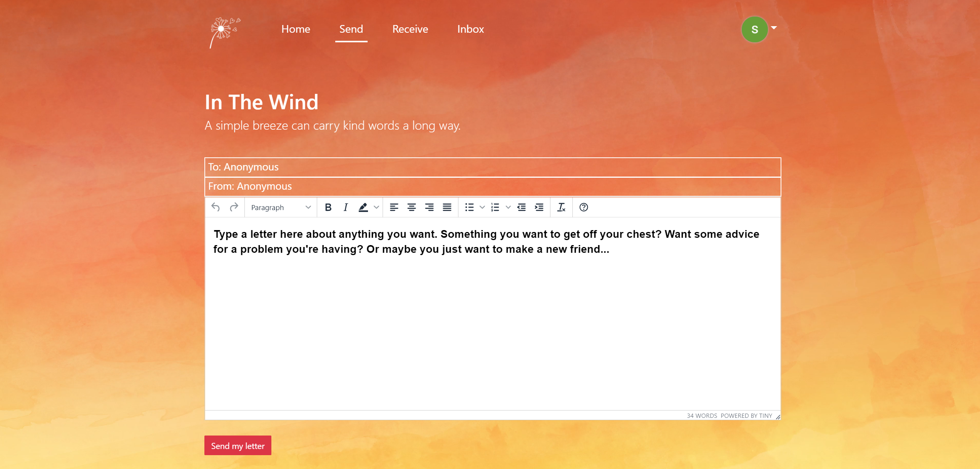Toggle right text alignment

click(x=429, y=207)
